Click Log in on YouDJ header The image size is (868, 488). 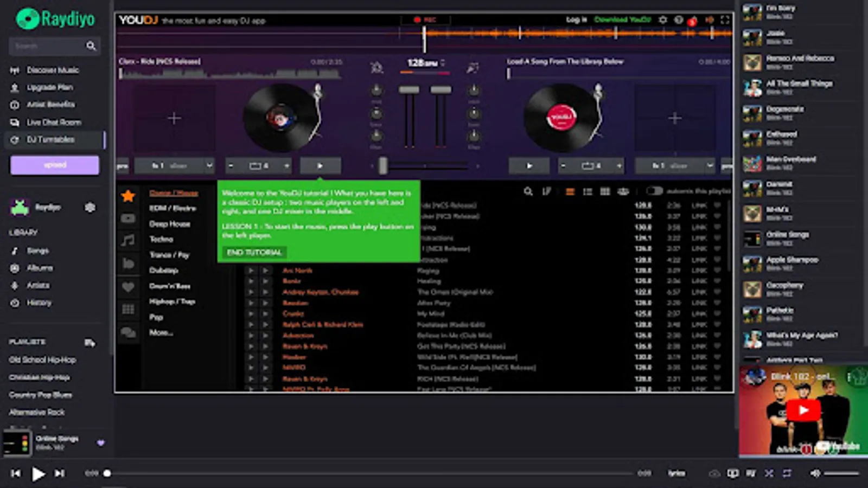[577, 20]
